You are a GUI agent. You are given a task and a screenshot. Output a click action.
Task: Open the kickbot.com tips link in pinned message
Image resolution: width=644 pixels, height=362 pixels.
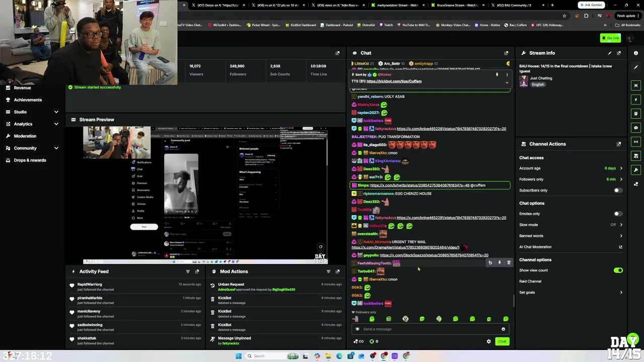(x=394, y=81)
